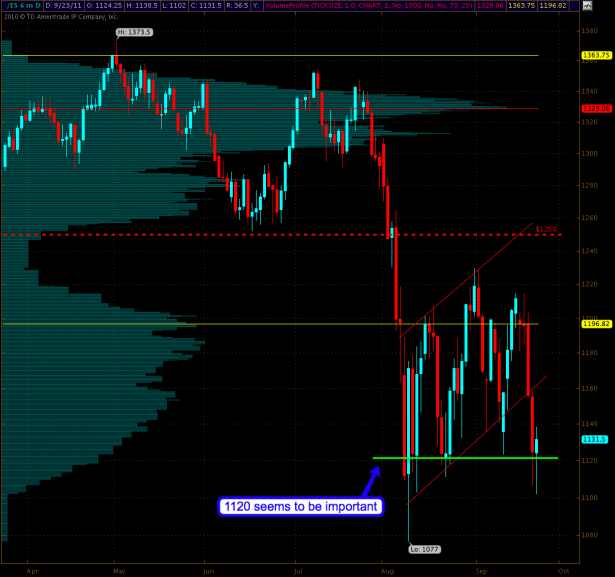Click the 1363.75 value in header bar
The image size is (615, 577).
coord(521,5)
